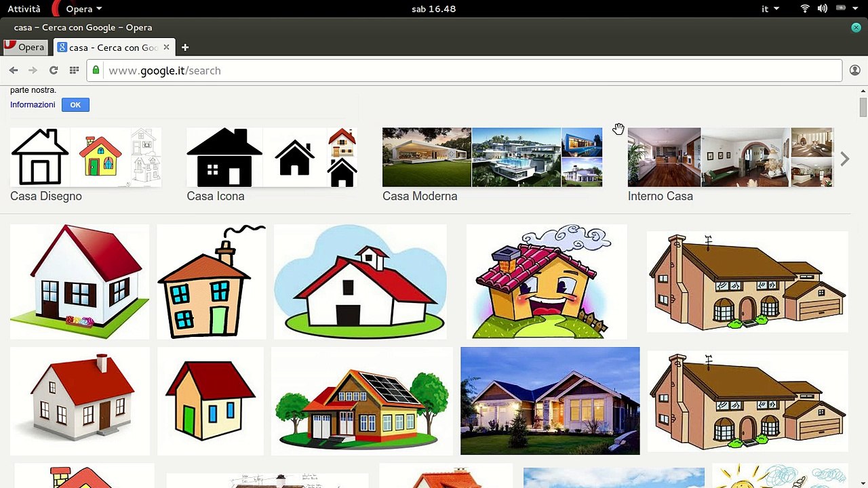
Task: Open the house with solar panels image
Action: point(361,401)
